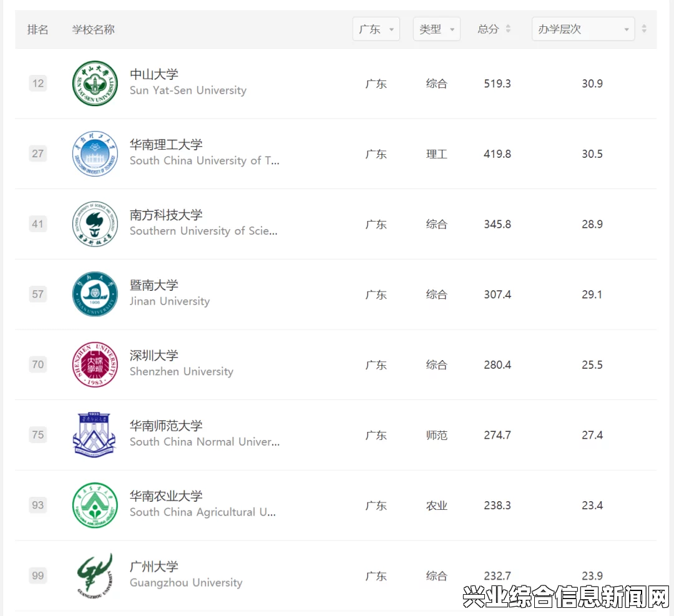Open the 暨南大学 school link

pos(154,285)
